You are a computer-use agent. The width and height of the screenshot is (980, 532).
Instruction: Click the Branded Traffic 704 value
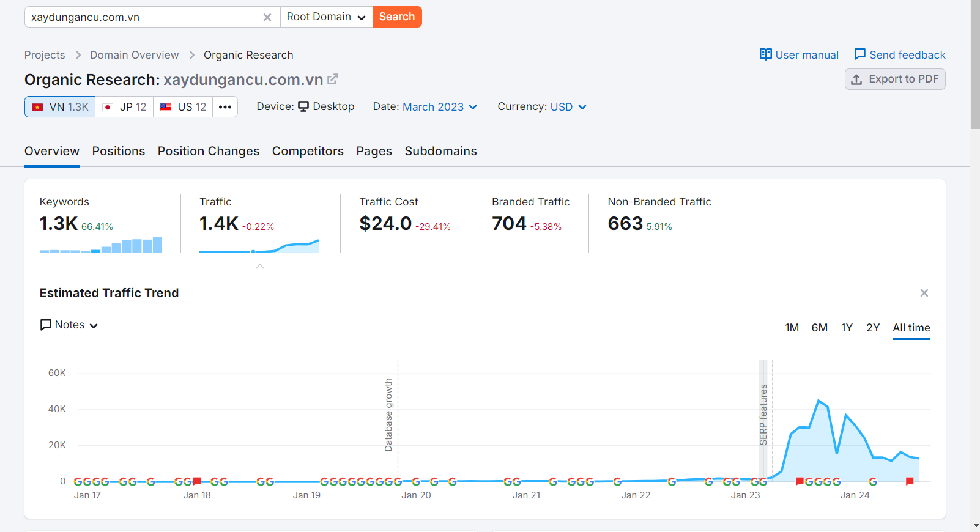click(x=509, y=224)
